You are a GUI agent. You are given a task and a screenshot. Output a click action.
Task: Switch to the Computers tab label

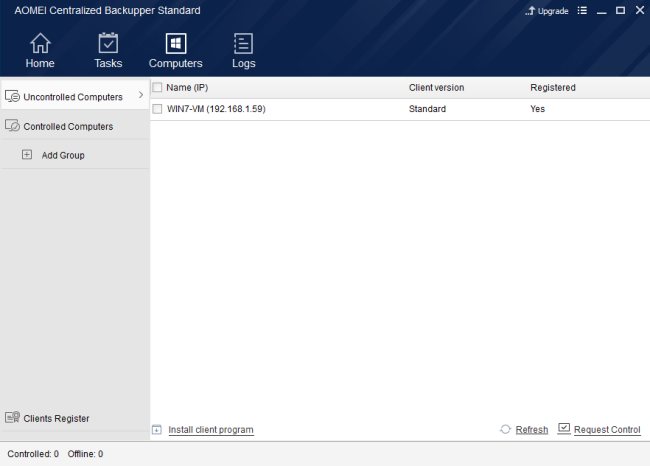[176, 63]
